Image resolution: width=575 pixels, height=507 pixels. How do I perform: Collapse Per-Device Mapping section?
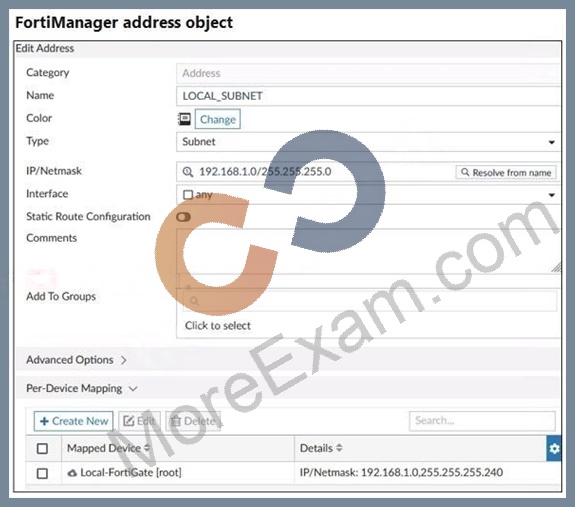pyautogui.click(x=81, y=388)
